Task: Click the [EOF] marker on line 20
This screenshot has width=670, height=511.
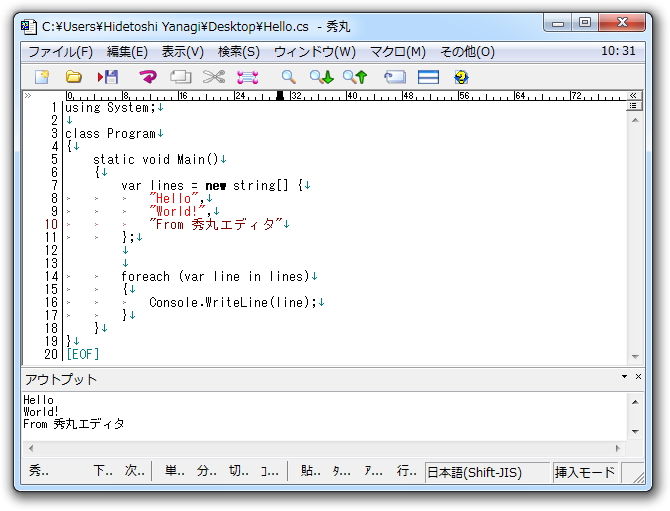Action: [83, 354]
